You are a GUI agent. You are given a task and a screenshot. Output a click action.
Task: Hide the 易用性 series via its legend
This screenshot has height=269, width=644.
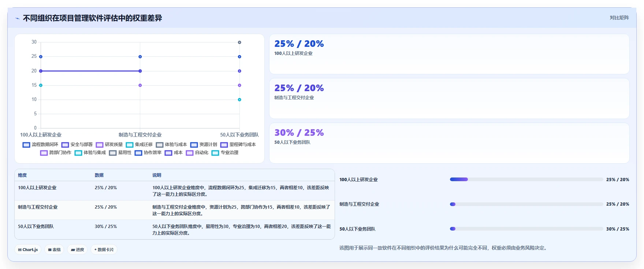pyautogui.click(x=120, y=153)
